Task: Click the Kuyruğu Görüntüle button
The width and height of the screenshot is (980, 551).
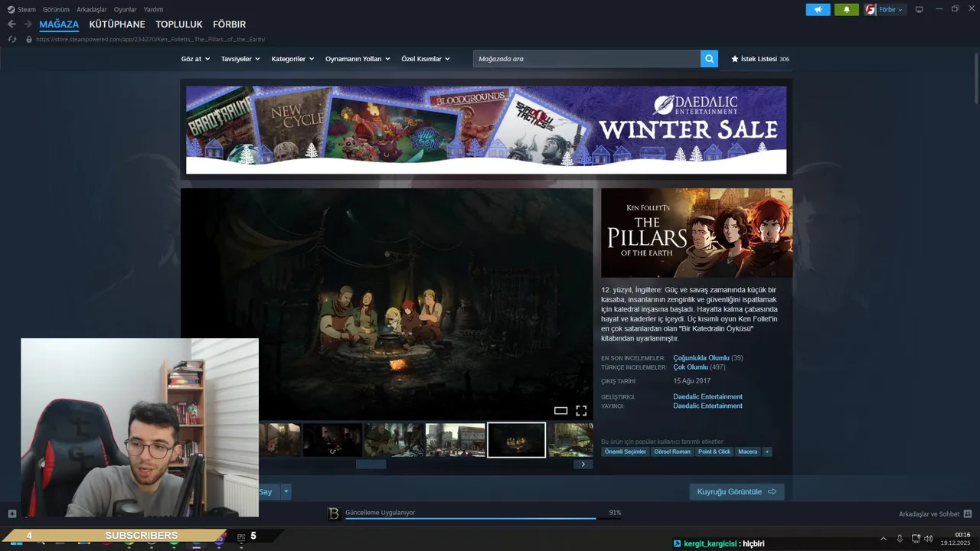Action: 737,491
